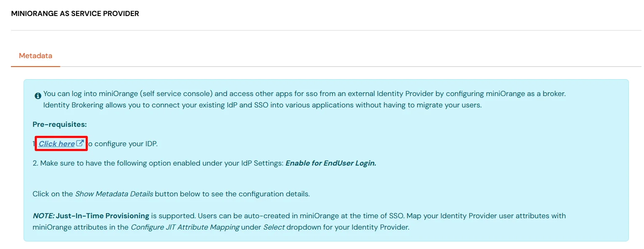This screenshot has width=644, height=249.
Task: Switch to the Metadata tab
Action: 35,56
